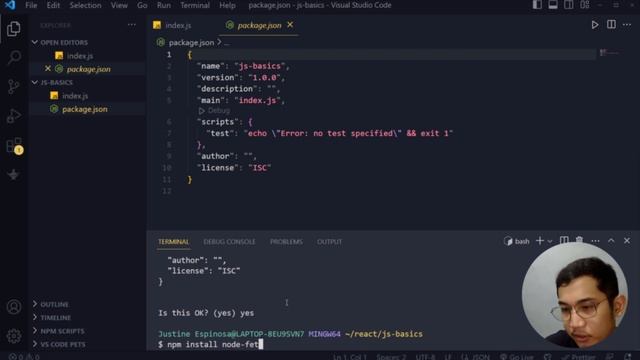Click the Prettier status bar button
Screen dimensions: 640x360
(x=578, y=357)
